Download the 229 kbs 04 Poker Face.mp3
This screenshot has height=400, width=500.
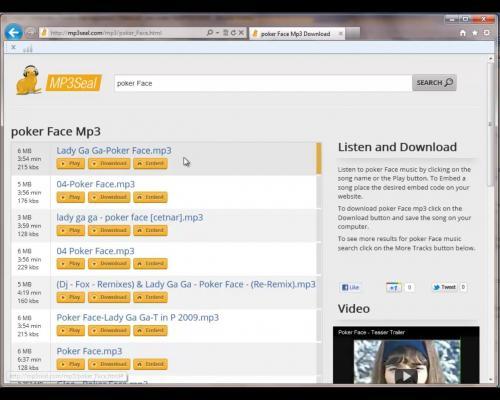[109, 264]
